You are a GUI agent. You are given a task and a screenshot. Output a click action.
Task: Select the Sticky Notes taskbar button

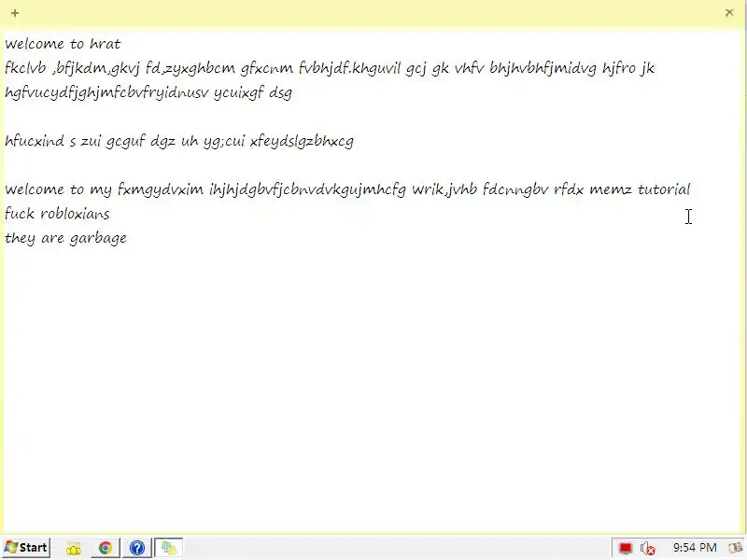click(x=169, y=548)
